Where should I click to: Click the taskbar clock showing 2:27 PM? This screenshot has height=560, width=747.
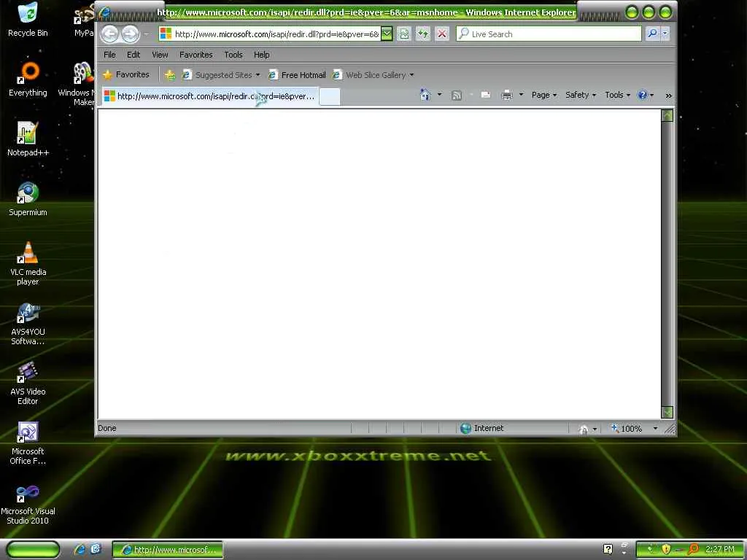pos(720,550)
